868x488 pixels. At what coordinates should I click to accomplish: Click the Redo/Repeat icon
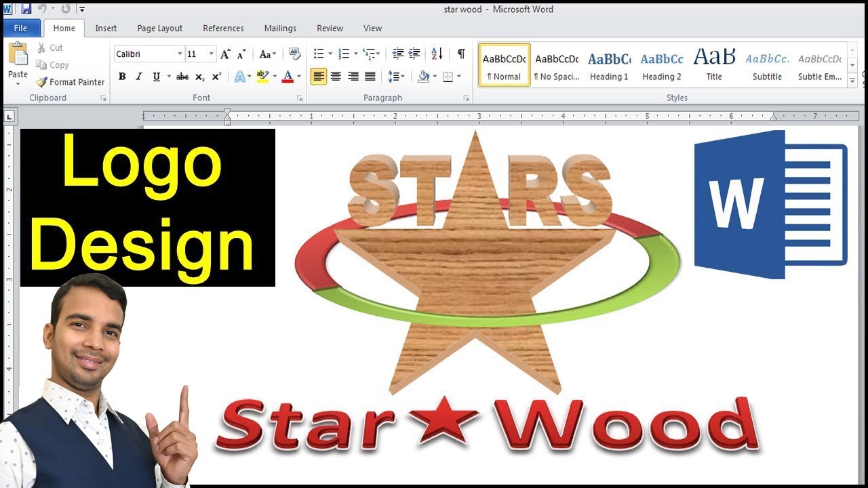66,9
